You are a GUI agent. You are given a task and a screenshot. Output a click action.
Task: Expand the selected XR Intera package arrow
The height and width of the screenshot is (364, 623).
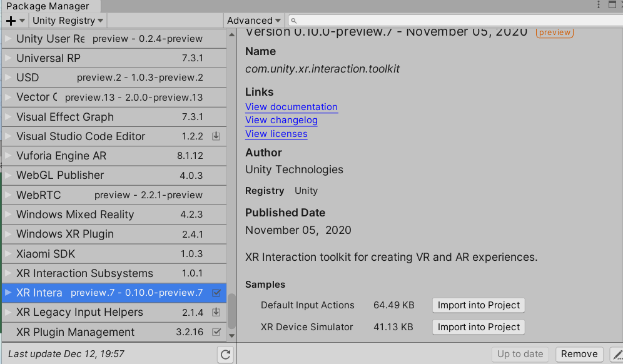tap(8, 293)
